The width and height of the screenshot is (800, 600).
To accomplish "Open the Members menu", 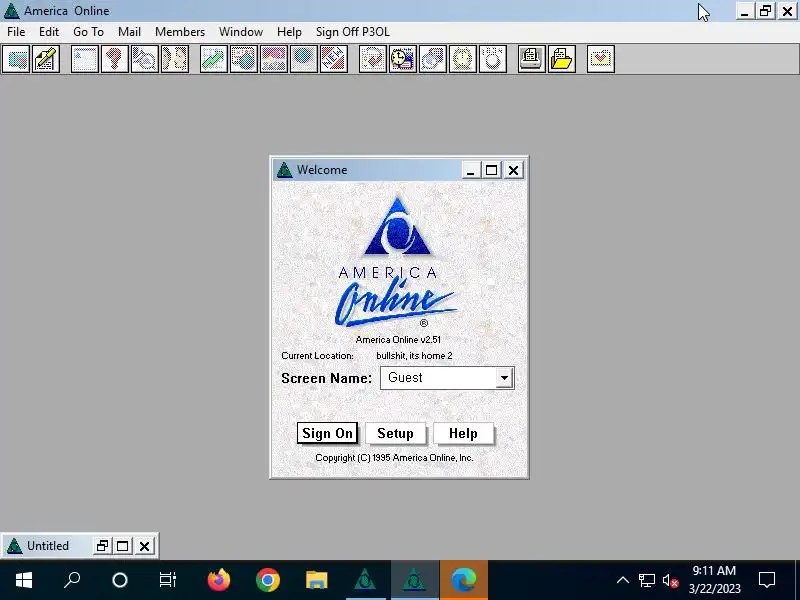I will (x=180, y=32).
